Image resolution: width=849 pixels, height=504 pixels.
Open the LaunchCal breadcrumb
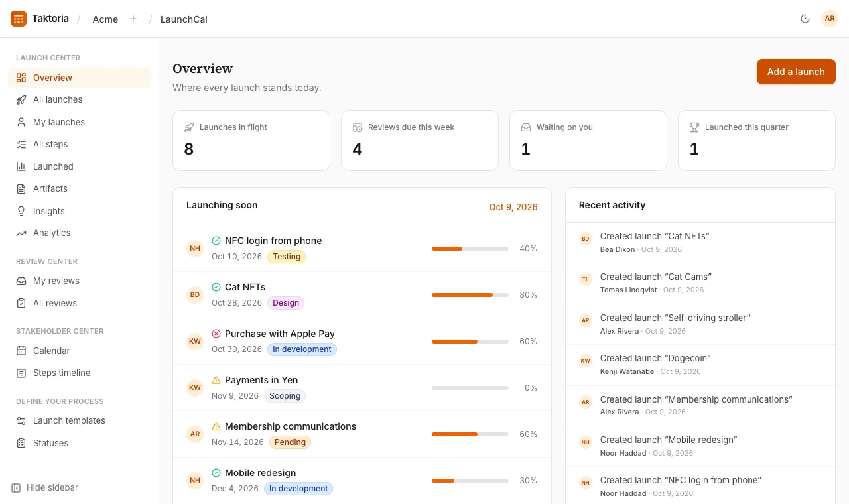tap(184, 19)
